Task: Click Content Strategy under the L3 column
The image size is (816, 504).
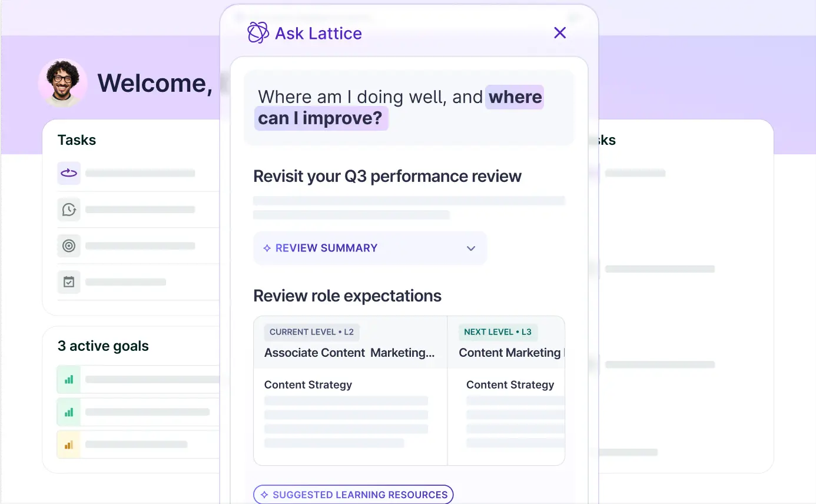Action: (x=510, y=384)
